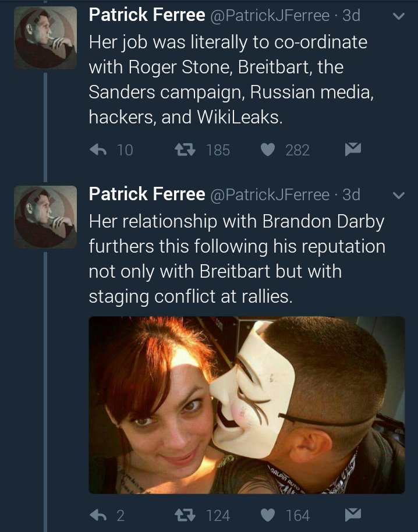This screenshot has height=532, width=418.
Task: Like the tweet with 282 likes
Action: pyautogui.click(x=267, y=150)
